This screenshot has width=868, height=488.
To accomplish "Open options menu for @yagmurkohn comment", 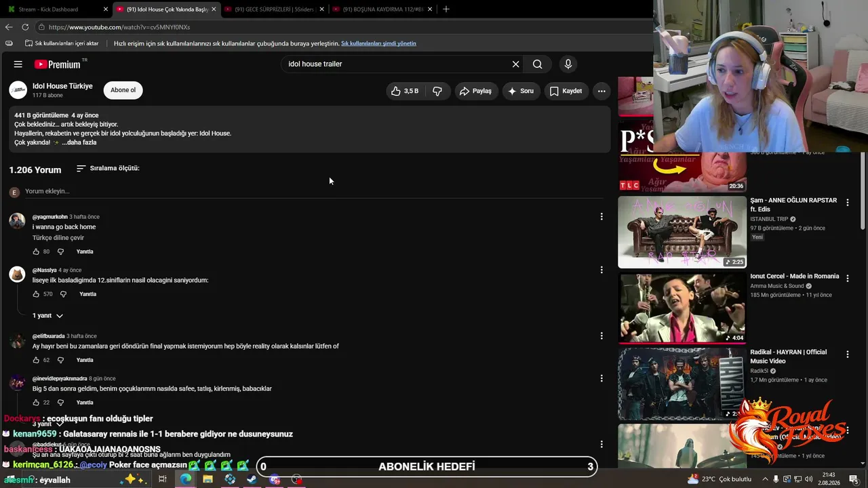I will click(601, 217).
